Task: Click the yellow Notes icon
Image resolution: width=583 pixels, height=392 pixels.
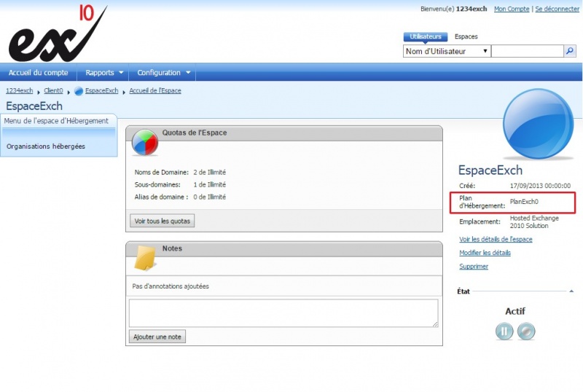Action: point(145,257)
